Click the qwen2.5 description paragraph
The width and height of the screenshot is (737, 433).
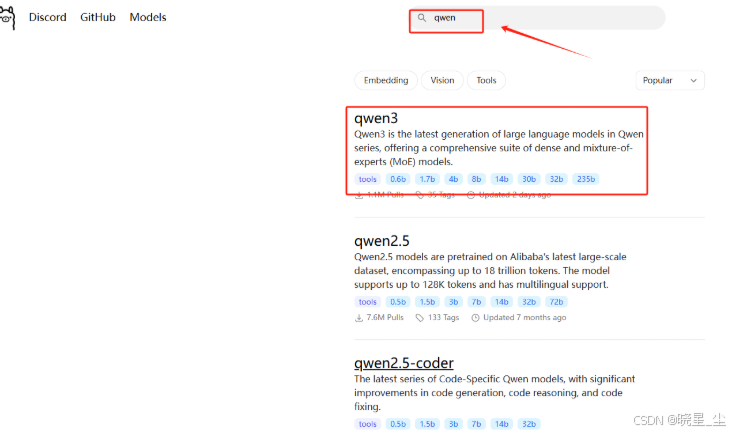[x=490, y=271]
